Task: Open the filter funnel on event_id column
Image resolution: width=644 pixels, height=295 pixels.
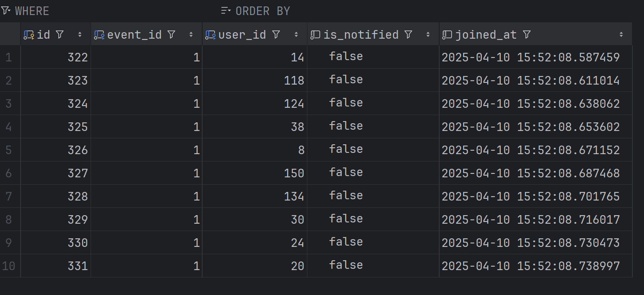Action: [171, 35]
